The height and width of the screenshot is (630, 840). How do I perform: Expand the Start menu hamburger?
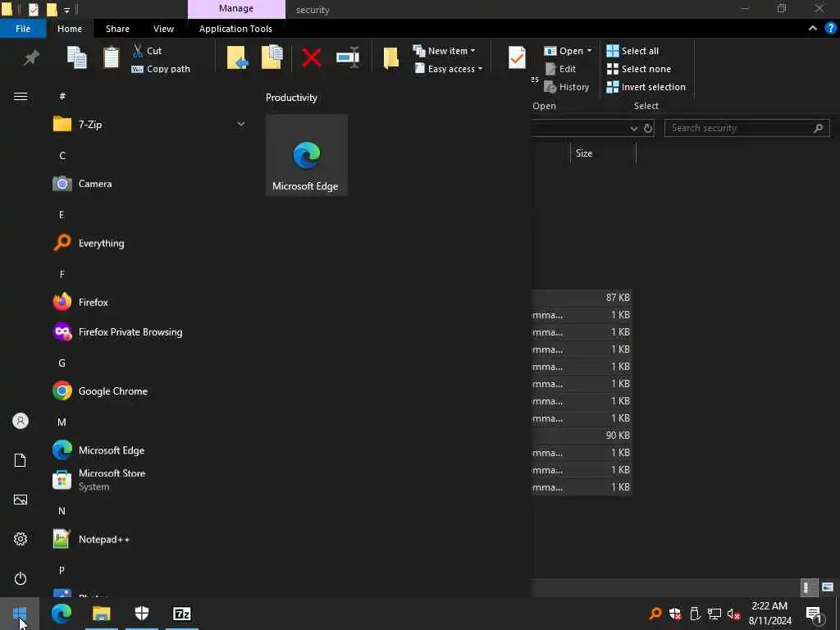coord(21,97)
